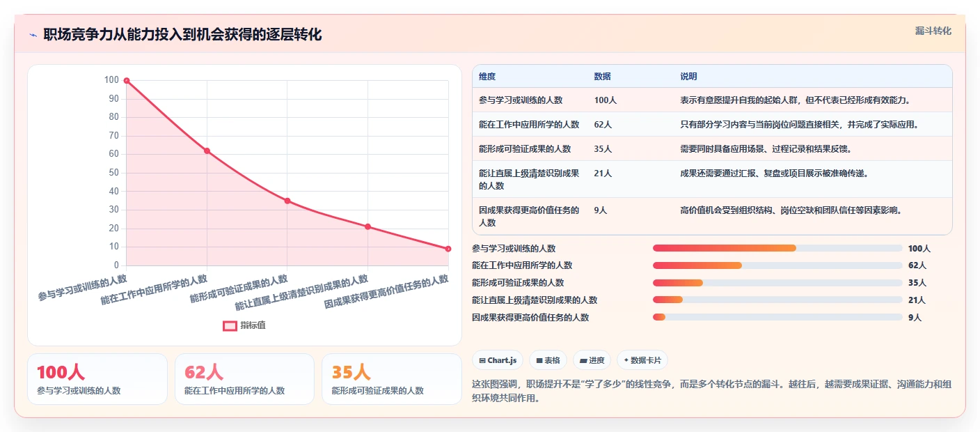Click the chart data point at value 9

pyautogui.click(x=448, y=249)
